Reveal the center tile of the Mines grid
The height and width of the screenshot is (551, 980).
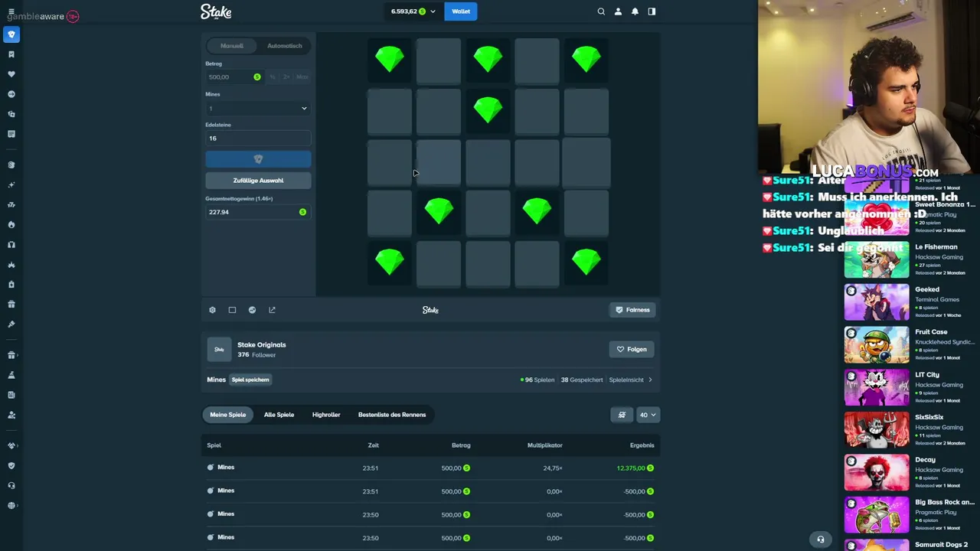tap(488, 161)
